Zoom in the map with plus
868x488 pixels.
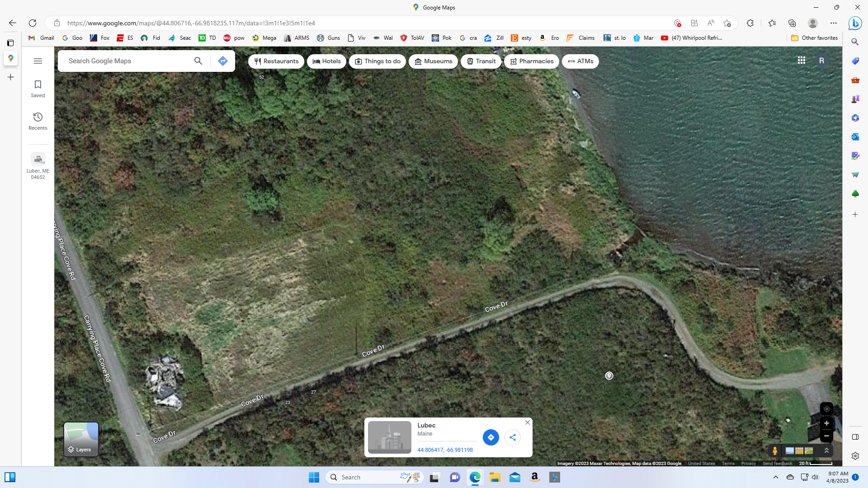click(x=826, y=423)
